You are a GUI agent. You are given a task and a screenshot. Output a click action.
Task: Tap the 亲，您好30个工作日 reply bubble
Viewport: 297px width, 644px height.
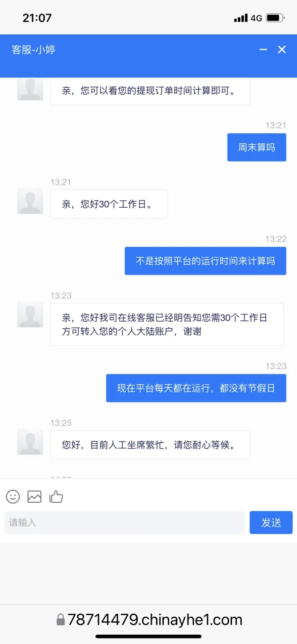(108, 204)
